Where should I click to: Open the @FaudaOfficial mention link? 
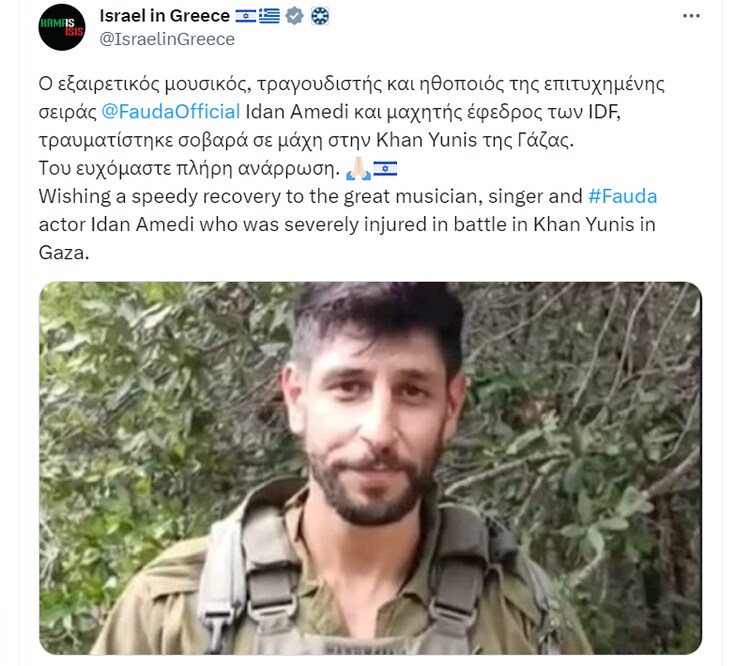coord(171,111)
